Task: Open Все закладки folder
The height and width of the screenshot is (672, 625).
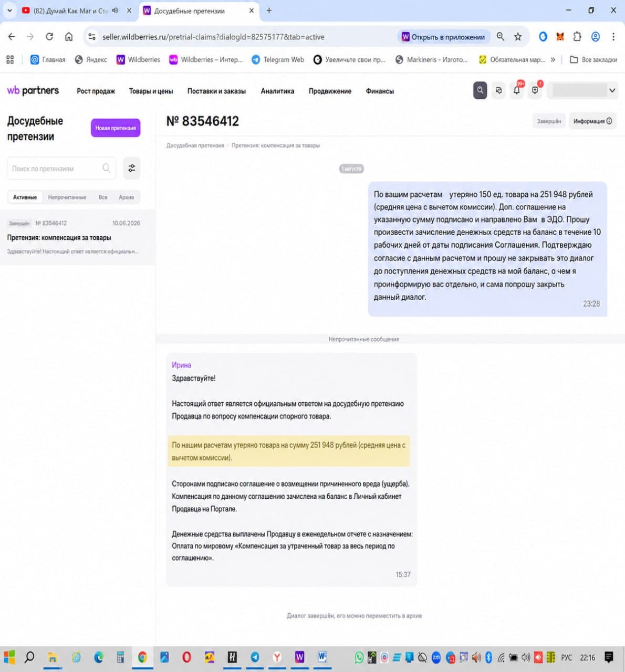Action: pyautogui.click(x=593, y=59)
